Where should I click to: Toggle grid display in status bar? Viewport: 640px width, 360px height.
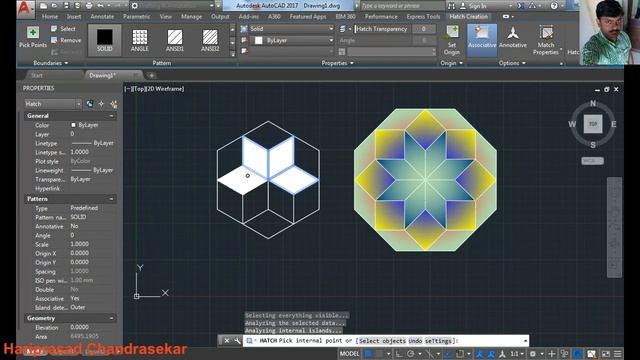(x=368, y=354)
